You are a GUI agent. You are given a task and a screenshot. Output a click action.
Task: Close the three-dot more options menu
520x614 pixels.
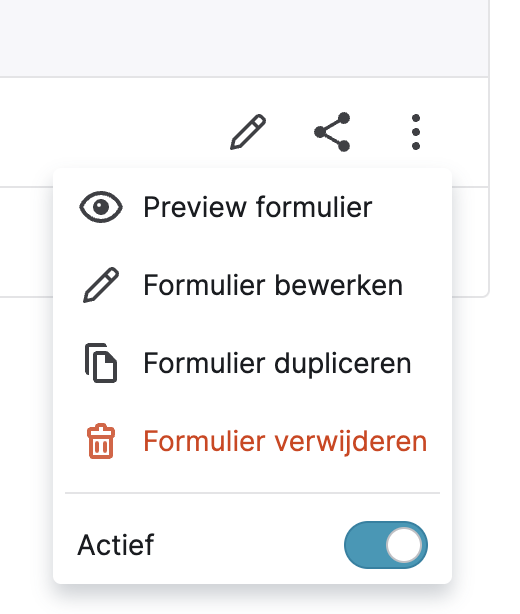(x=416, y=132)
